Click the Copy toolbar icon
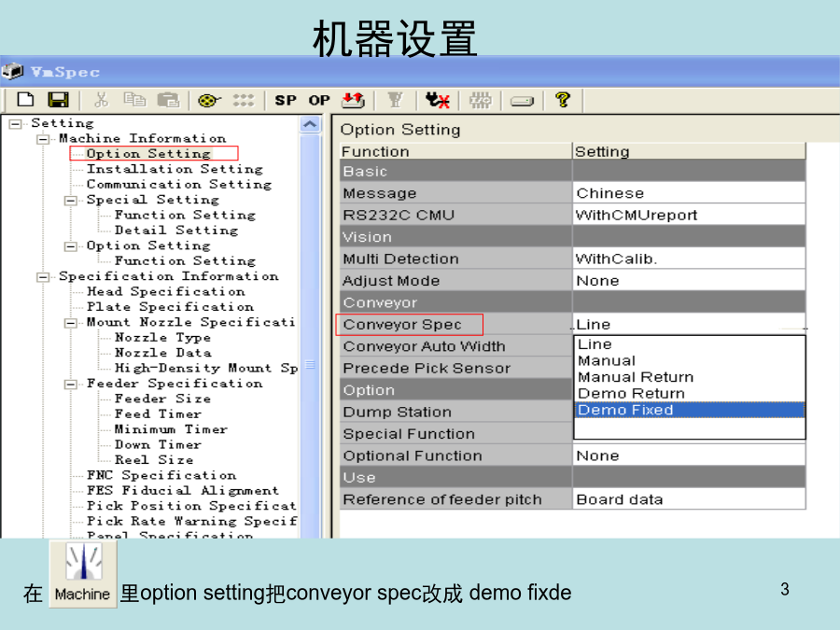Image resolution: width=840 pixels, height=630 pixels. [x=134, y=100]
